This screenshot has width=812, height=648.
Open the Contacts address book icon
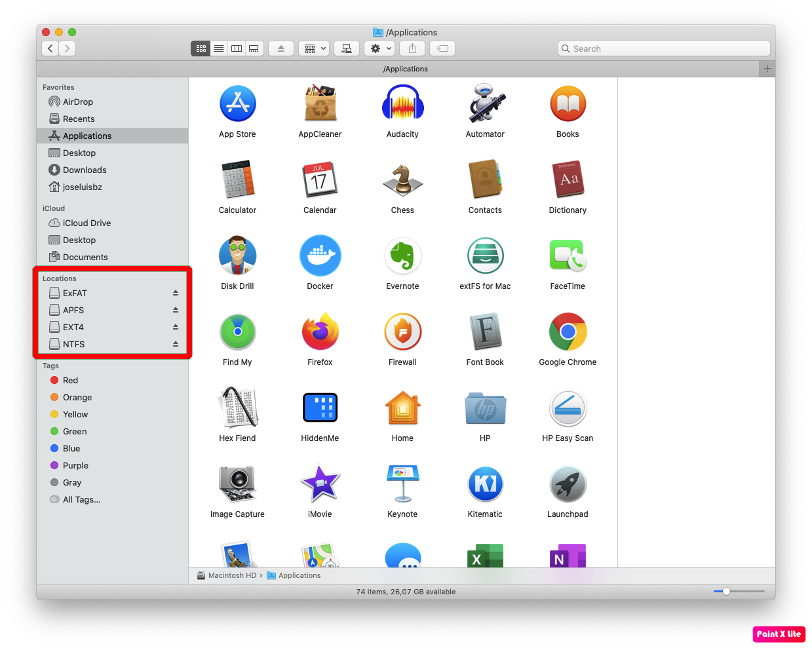tap(485, 180)
